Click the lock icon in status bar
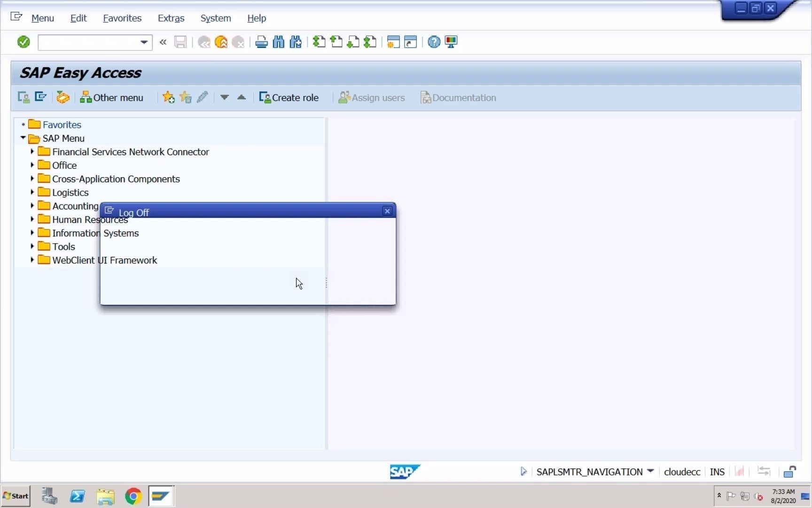The height and width of the screenshot is (508, 812). click(x=790, y=471)
